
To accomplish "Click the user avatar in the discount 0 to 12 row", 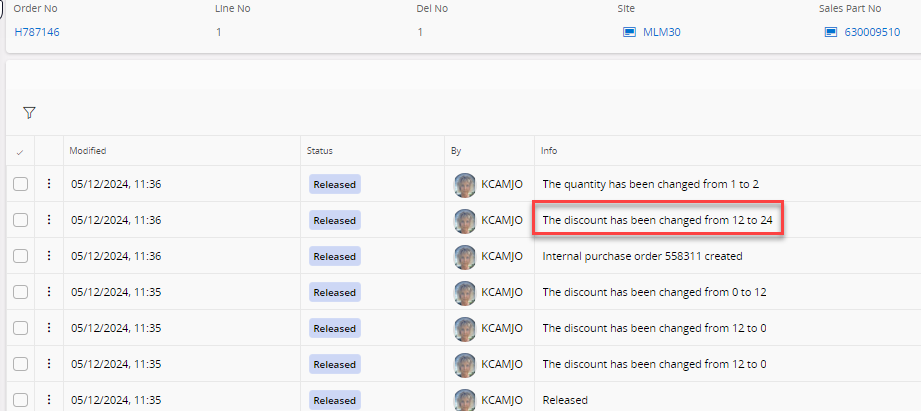I will (465, 292).
